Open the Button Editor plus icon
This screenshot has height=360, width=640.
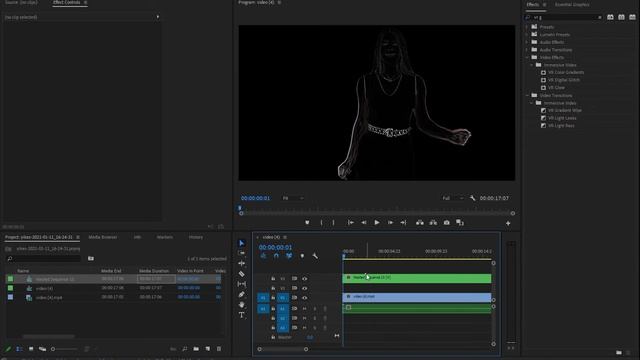tap(508, 223)
